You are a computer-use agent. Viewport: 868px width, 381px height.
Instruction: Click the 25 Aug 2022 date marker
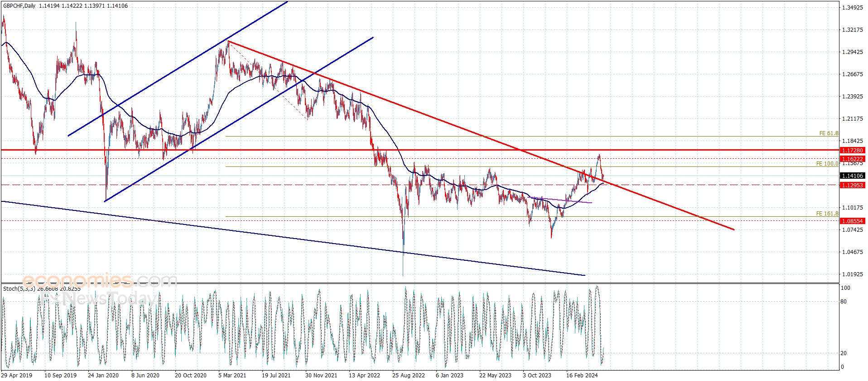[408, 375]
